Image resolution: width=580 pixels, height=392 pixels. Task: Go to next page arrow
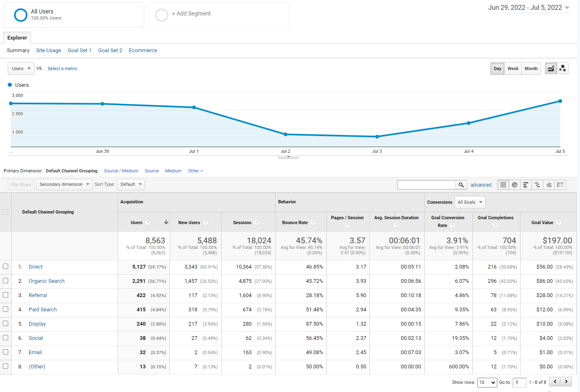point(566,382)
